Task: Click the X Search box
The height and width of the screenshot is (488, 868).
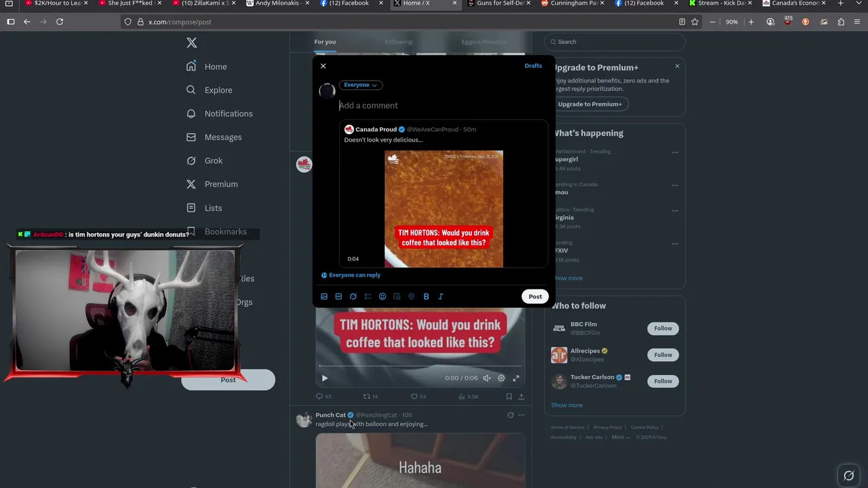Action: tap(614, 42)
